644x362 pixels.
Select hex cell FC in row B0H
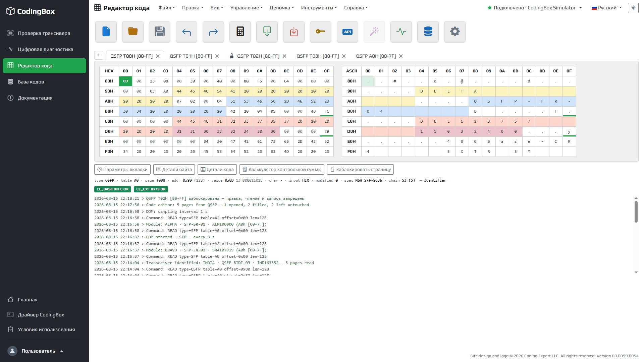(x=327, y=111)
